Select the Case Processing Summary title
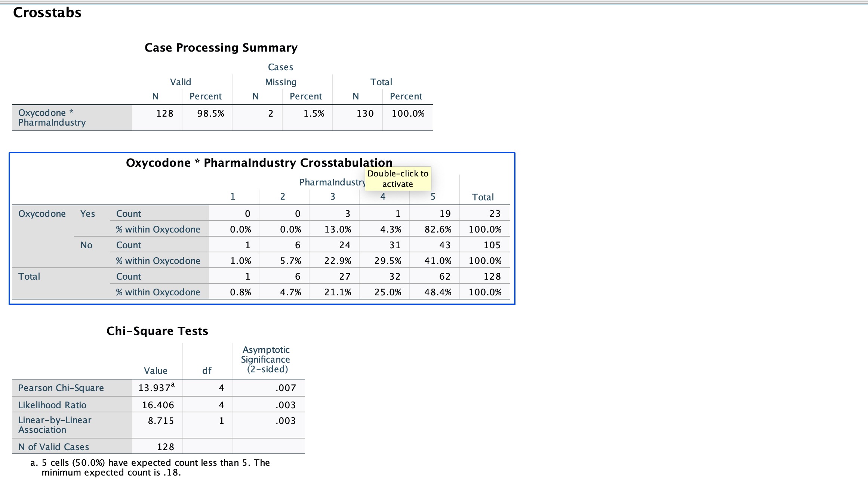This screenshot has height=489, width=868. pos(221,48)
